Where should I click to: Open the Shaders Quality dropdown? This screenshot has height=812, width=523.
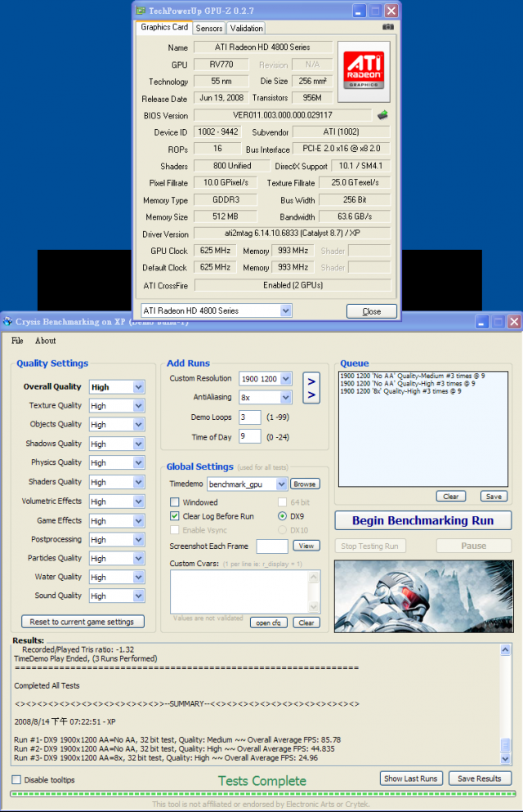click(x=138, y=482)
